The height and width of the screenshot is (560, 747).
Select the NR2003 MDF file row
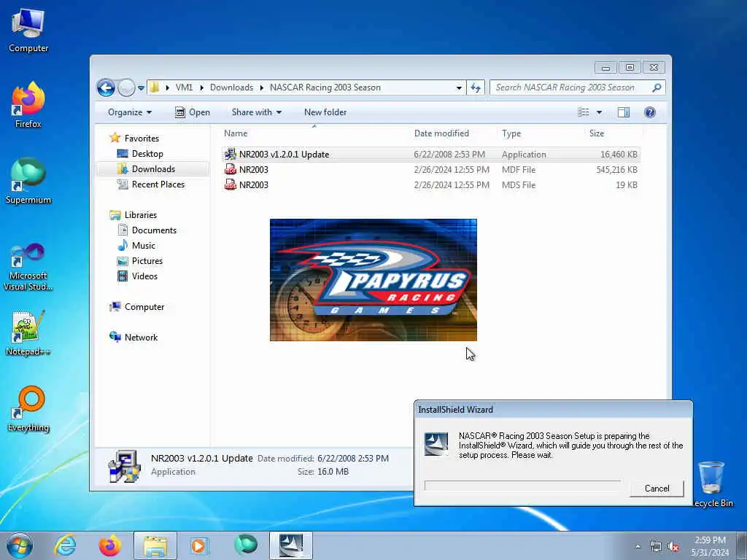click(430, 169)
